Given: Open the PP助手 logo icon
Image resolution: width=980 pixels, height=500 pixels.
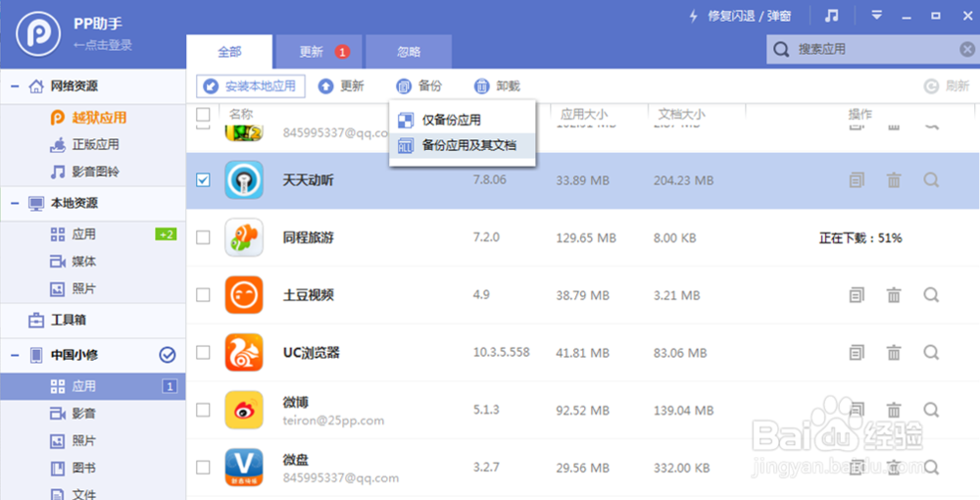Looking at the screenshot, I should [x=38, y=32].
